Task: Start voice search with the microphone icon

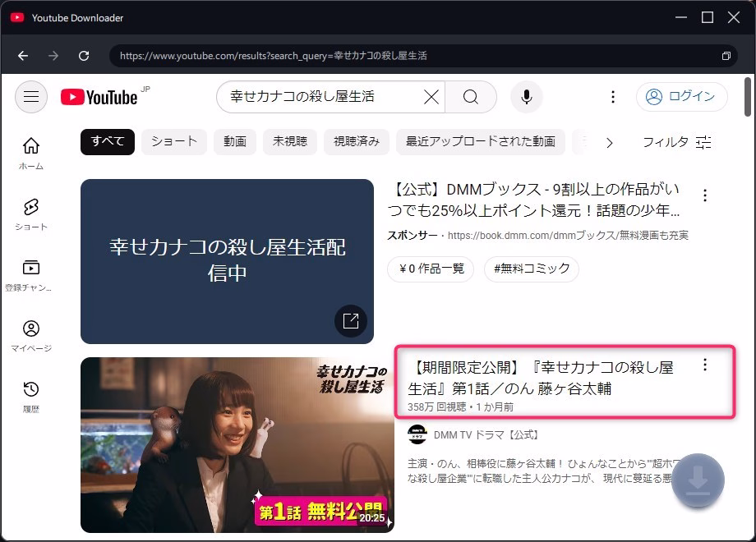Action: [527, 97]
